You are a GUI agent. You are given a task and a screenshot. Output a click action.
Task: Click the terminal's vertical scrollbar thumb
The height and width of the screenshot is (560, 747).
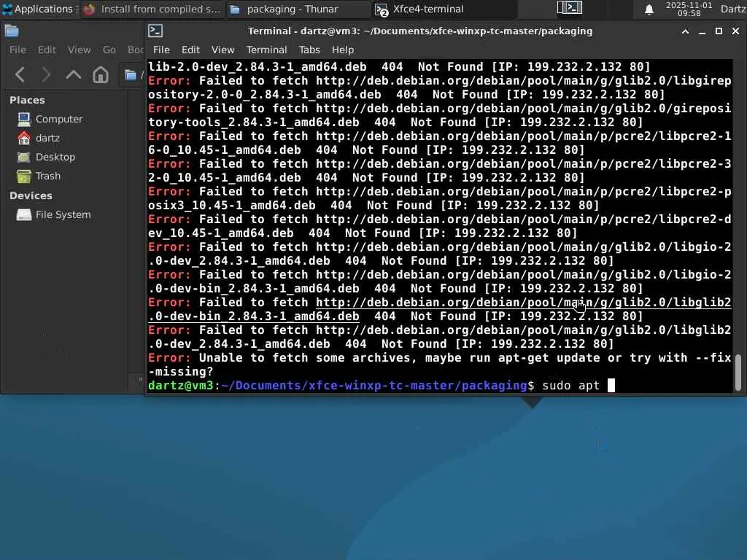pos(738,372)
